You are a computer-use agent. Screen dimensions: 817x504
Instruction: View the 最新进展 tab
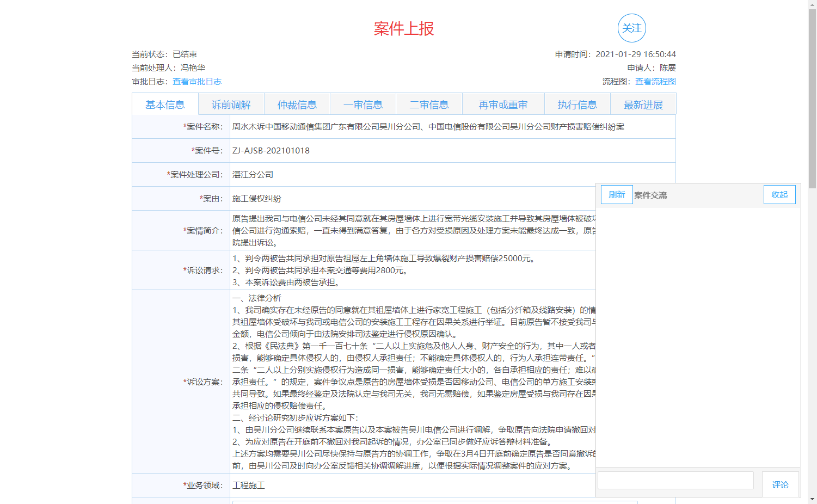pos(643,105)
